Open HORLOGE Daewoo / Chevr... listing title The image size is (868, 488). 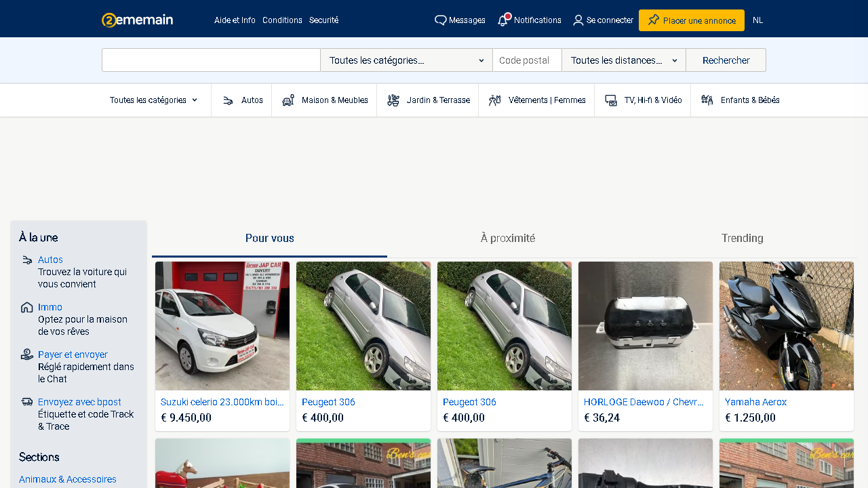644,402
